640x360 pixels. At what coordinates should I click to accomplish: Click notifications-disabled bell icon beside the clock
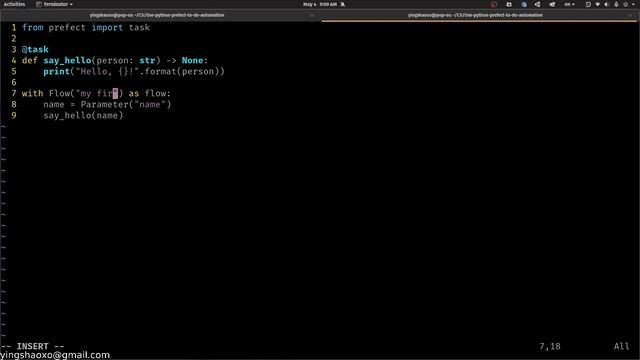343,4
